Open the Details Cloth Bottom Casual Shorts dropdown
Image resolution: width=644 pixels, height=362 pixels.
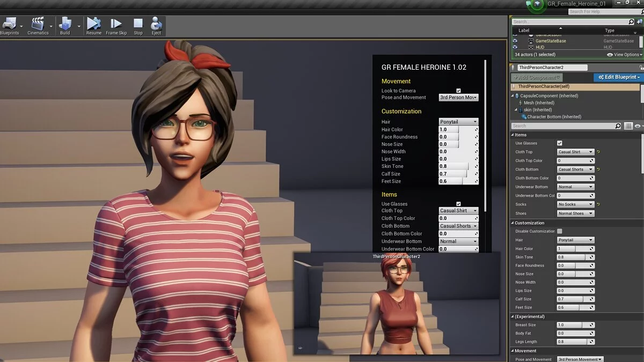575,169
